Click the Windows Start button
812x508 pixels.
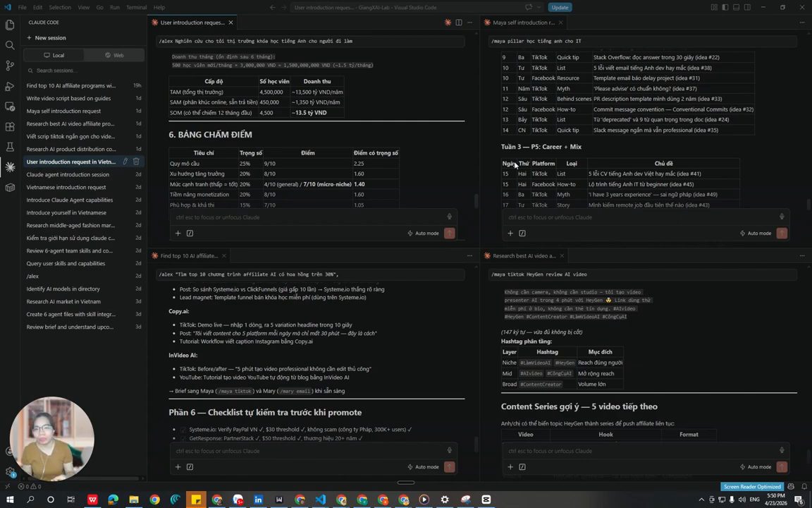pyautogui.click(x=9, y=500)
